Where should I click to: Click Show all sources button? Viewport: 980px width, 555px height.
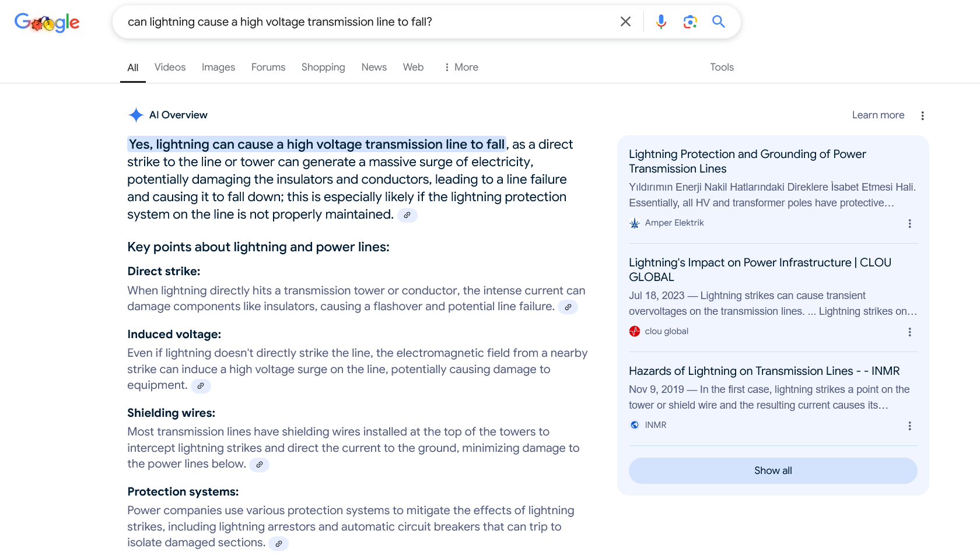click(773, 470)
